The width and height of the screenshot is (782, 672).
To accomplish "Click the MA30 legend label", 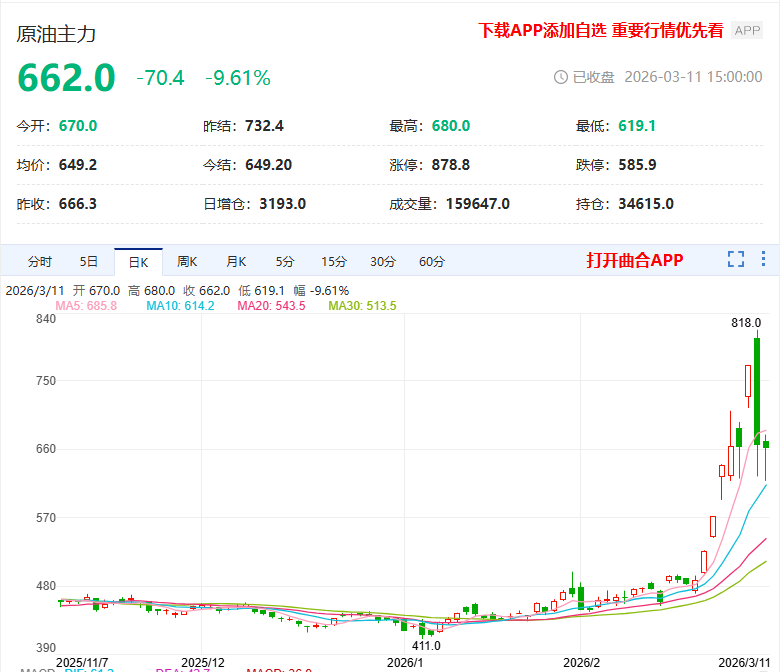I will click(x=362, y=306).
